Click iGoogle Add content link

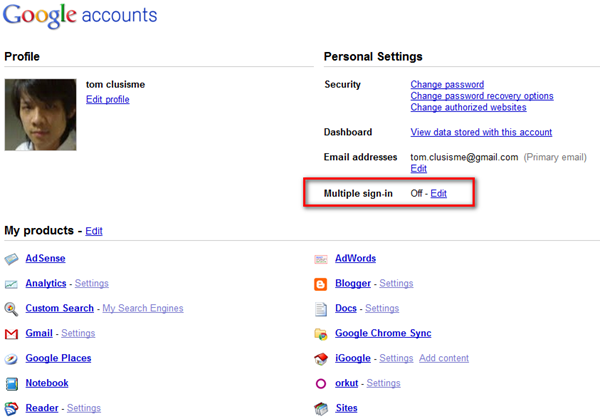coord(444,358)
